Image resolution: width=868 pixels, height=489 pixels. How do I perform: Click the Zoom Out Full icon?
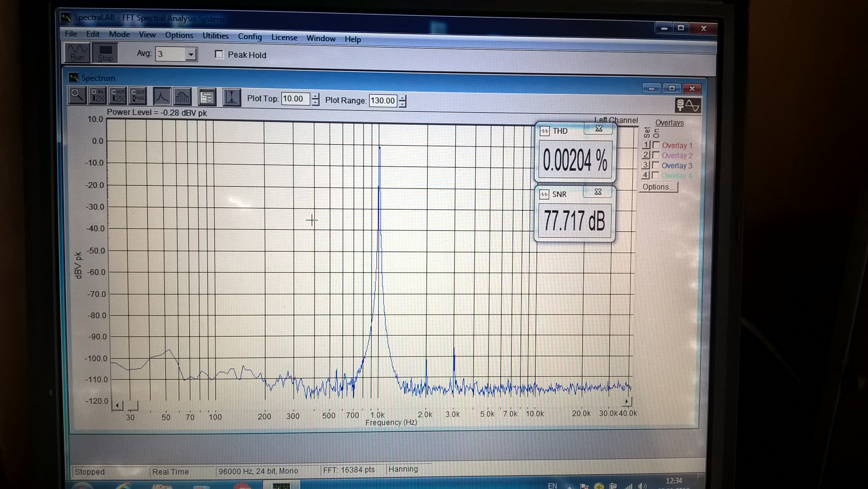pos(138,96)
